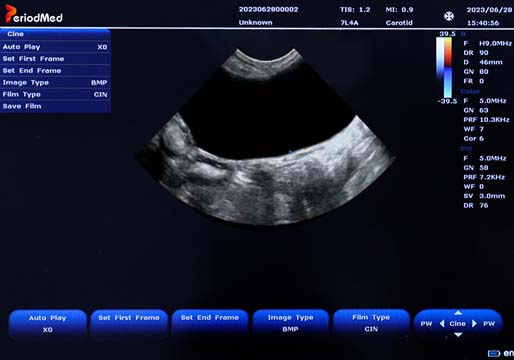
Task: Click the PeriodMed logo
Action: [x=34, y=14]
